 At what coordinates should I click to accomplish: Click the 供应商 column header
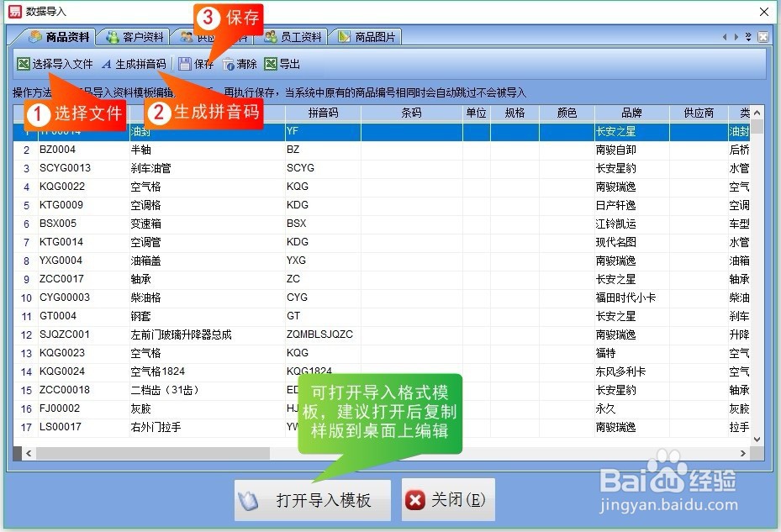tap(699, 113)
